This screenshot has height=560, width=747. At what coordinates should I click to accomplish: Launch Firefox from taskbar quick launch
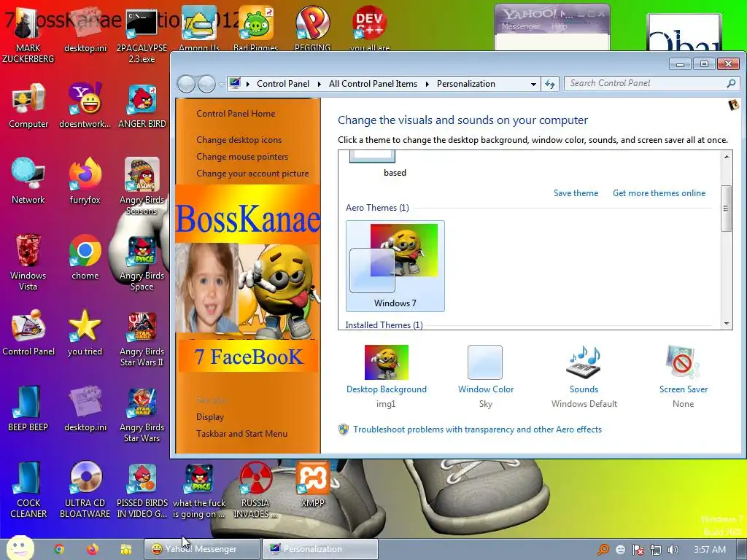(x=93, y=549)
